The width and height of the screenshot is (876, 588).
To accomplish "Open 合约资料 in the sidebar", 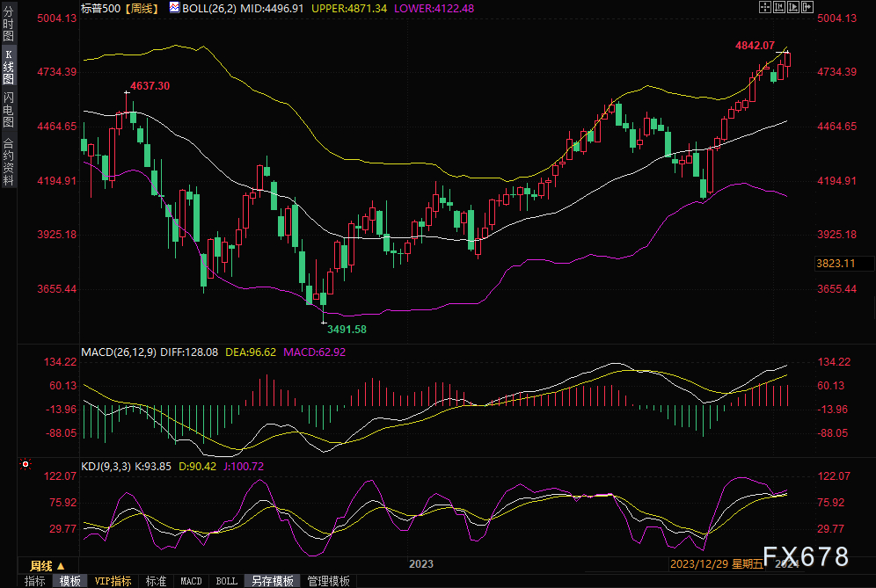I will [9, 161].
